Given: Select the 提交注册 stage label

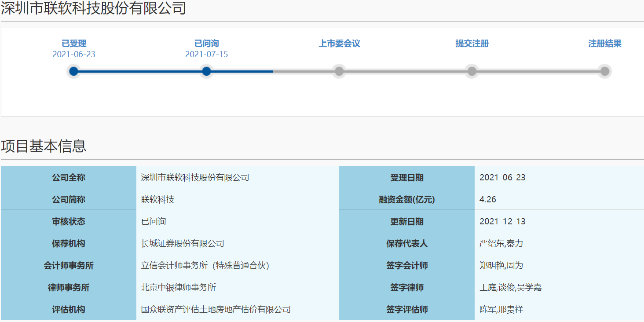Looking at the screenshot, I should coord(472,44).
